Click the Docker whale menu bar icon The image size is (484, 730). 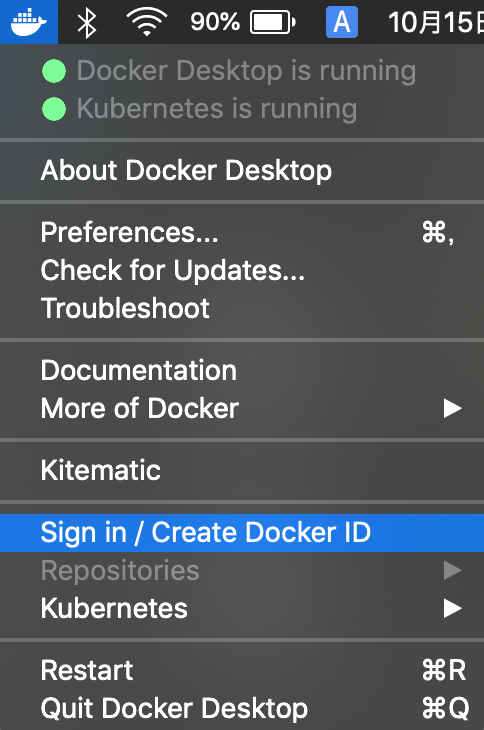coord(29,22)
